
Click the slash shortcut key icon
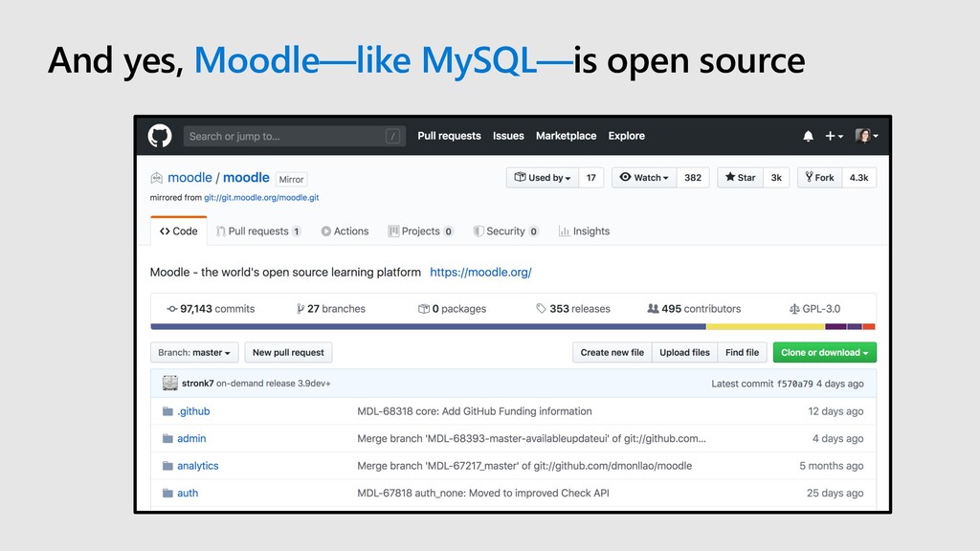coord(392,136)
